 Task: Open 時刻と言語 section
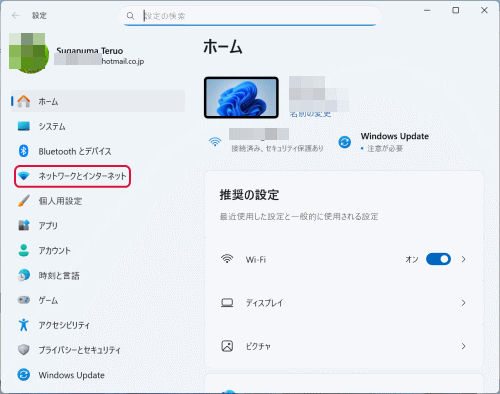pos(98,276)
